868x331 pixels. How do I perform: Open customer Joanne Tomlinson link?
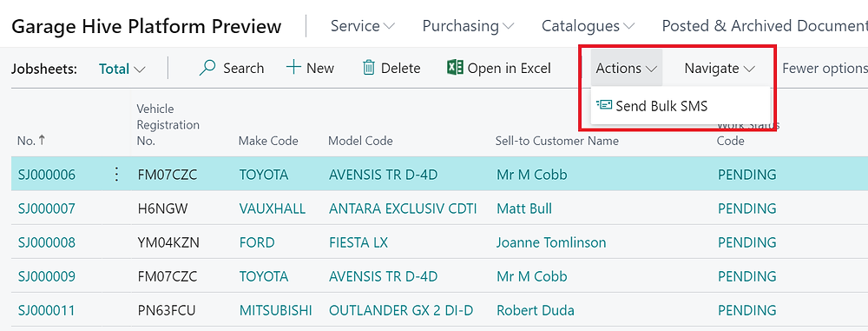551,243
